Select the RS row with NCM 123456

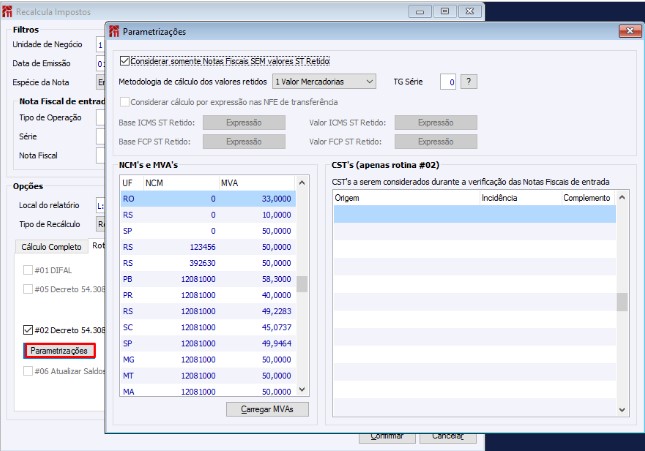[208, 247]
